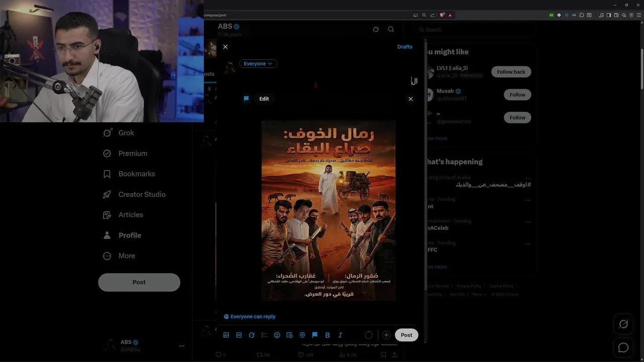
Task: Search the profile with magnifier icon
Action: point(391,30)
